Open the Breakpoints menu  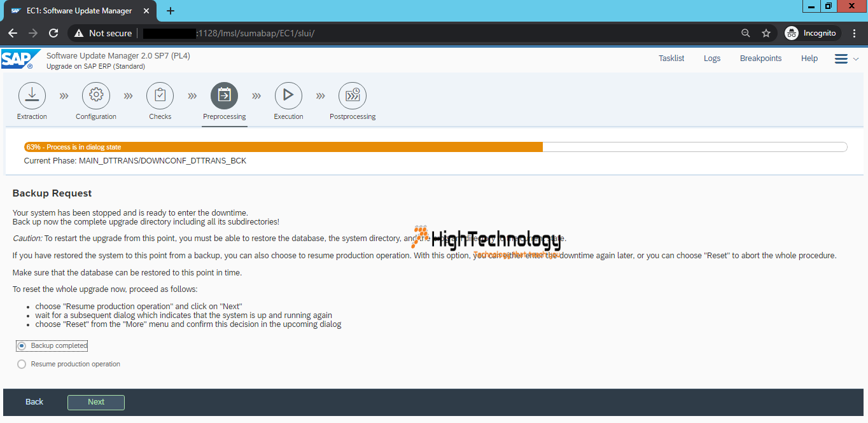[760, 59]
